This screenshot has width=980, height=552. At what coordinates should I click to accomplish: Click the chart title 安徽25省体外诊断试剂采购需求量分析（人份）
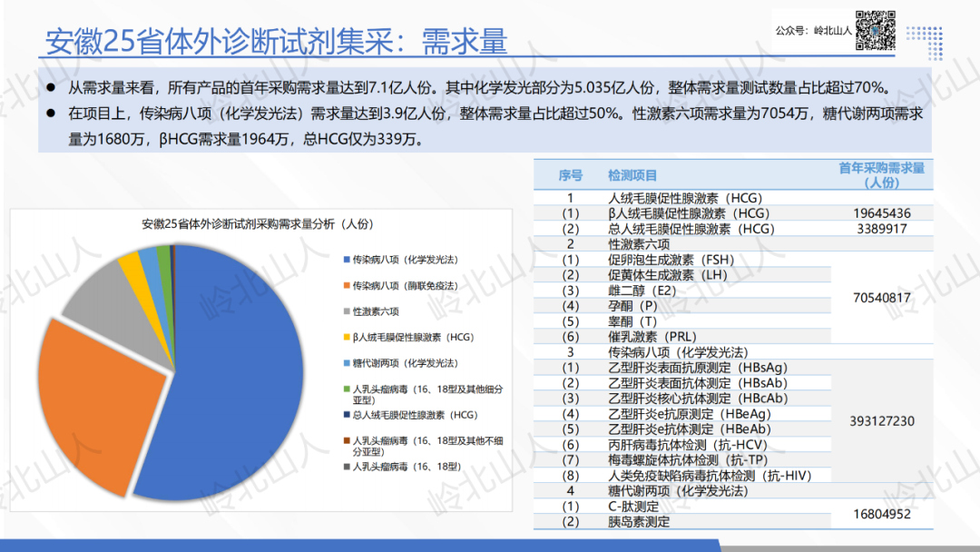click(258, 224)
